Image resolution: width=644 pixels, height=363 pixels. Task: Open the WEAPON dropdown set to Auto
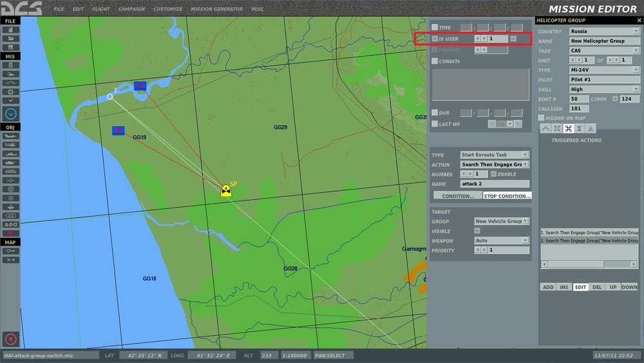(x=501, y=240)
